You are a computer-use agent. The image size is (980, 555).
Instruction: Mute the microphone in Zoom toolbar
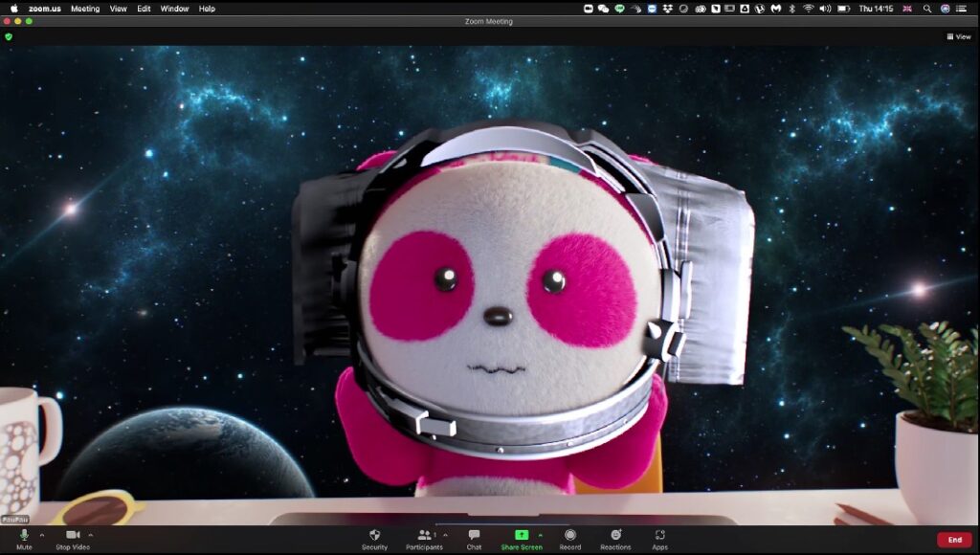[x=24, y=540]
